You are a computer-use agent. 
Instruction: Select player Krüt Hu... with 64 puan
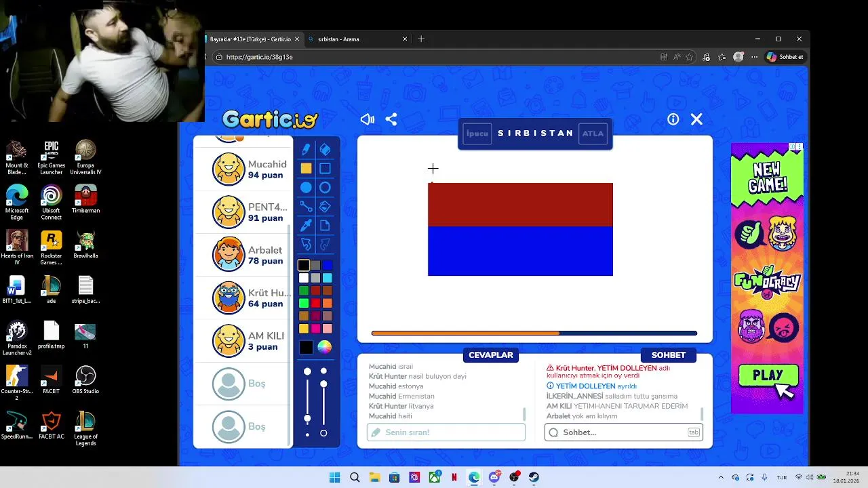click(243, 298)
